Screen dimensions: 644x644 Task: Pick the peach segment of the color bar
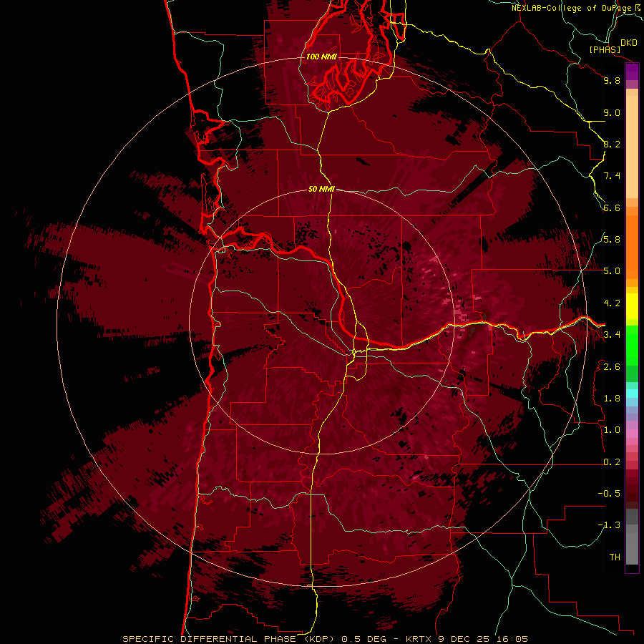632,144
